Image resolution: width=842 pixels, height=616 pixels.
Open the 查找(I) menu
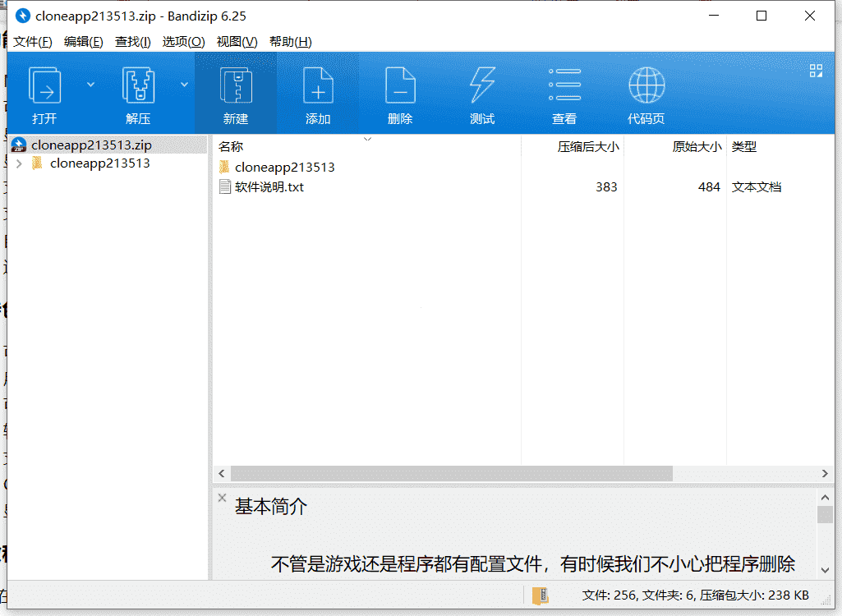132,42
